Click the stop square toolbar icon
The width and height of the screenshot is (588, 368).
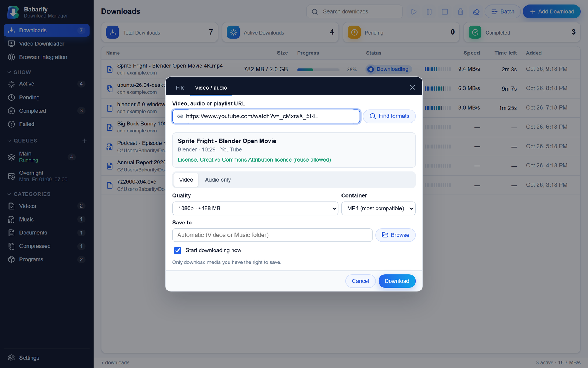coord(445,12)
